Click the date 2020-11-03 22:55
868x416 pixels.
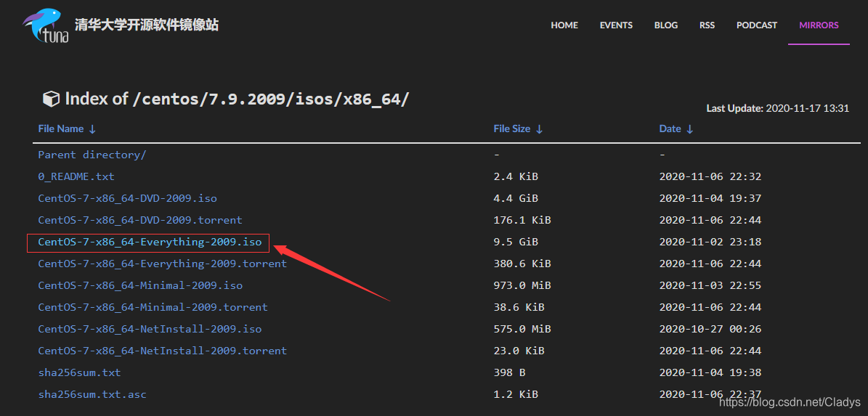click(710, 285)
